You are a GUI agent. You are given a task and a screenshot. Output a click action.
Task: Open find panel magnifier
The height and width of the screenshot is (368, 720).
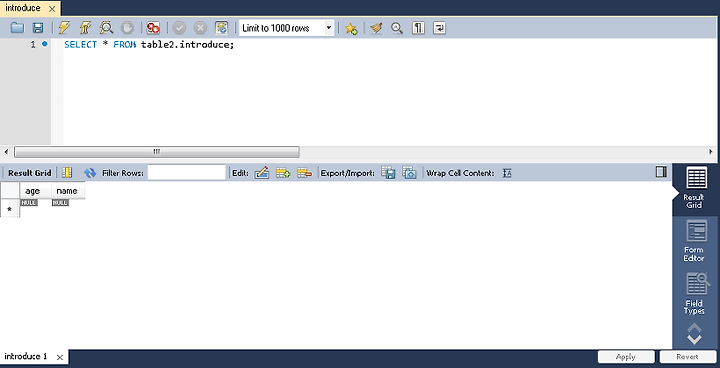397,28
